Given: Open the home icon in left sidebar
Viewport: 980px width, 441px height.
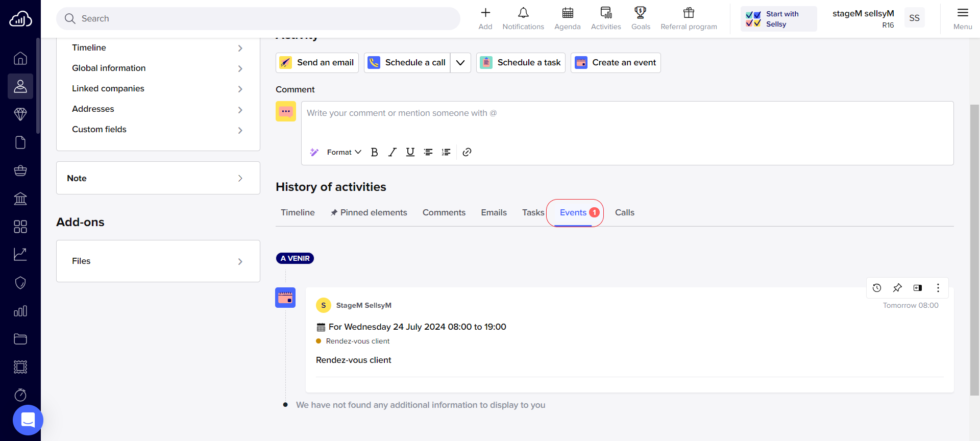Looking at the screenshot, I should (x=20, y=58).
